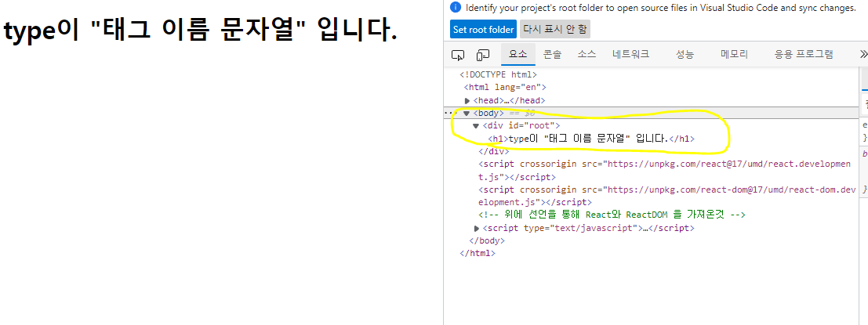
Task: Open the 메모리 tab
Action: 734,54
